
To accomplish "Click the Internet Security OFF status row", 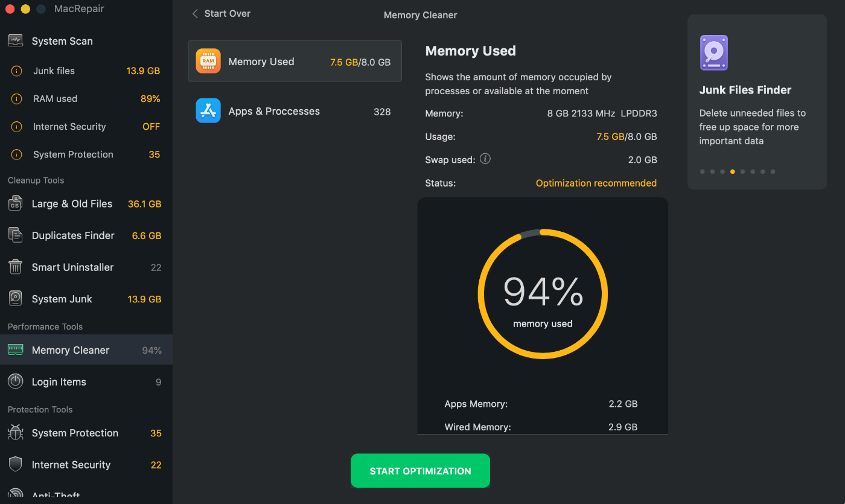I will (x=86, y=127).
